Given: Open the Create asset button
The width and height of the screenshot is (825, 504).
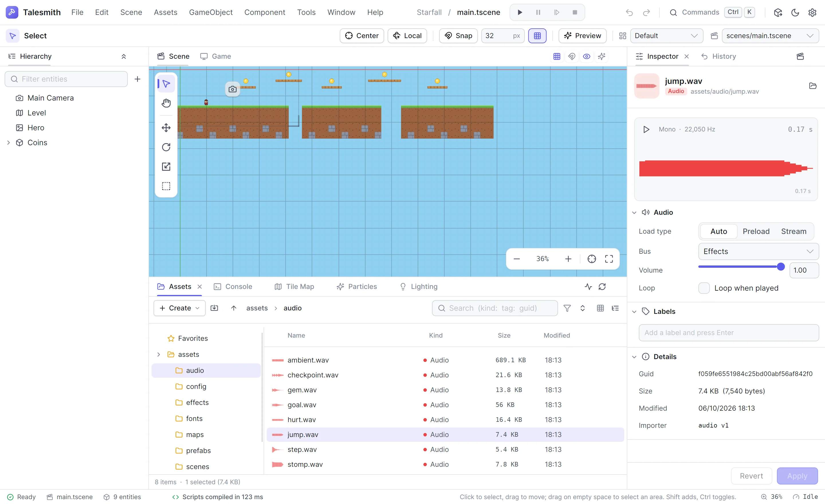Looking at the screenshot, I should click(x=179, y=308).
